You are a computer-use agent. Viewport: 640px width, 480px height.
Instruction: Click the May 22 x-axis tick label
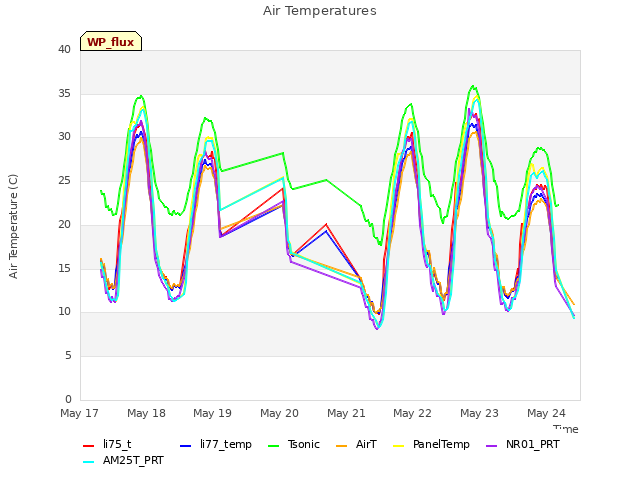412,413
